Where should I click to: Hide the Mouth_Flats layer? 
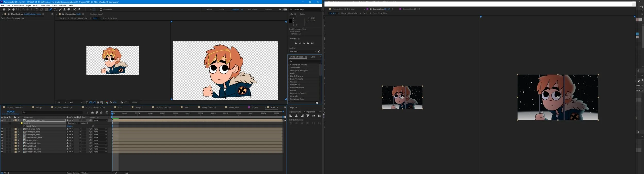(x=2, y=140)
